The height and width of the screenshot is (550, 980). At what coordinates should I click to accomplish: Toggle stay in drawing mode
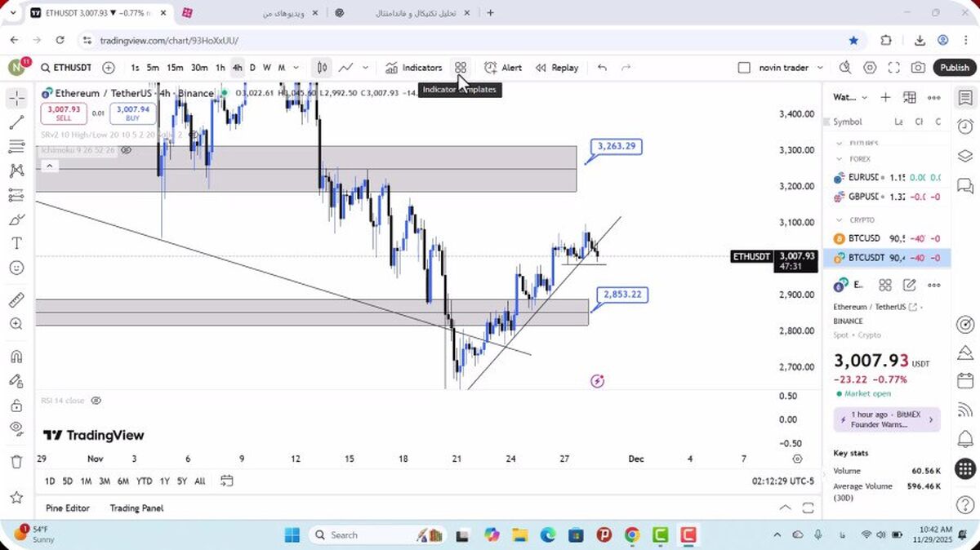(16, 380)
